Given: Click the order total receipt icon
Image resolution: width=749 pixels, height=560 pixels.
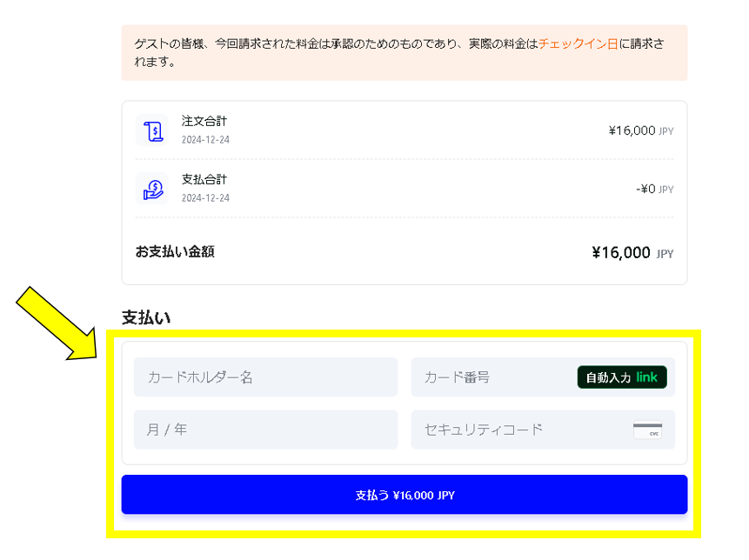Looking at the screenshot, I should (153, 130).
